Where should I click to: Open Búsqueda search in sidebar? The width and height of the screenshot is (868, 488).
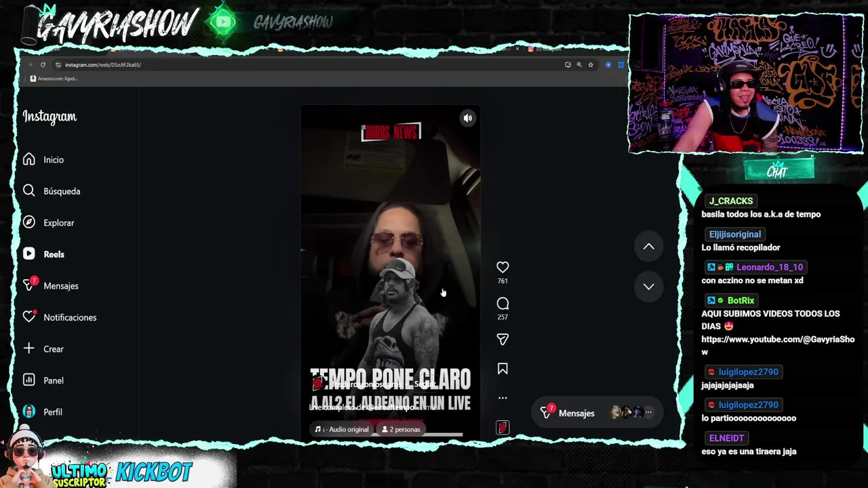tap(52, 191)
